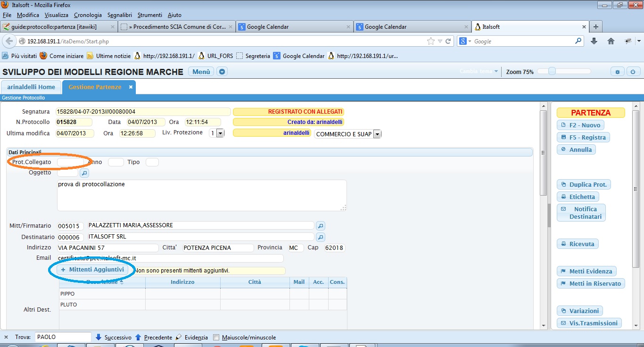Click the lookup icon beside Mitt/Firmatario name
The width and height of the screenshot is (644, 347).
click(320, 226)
